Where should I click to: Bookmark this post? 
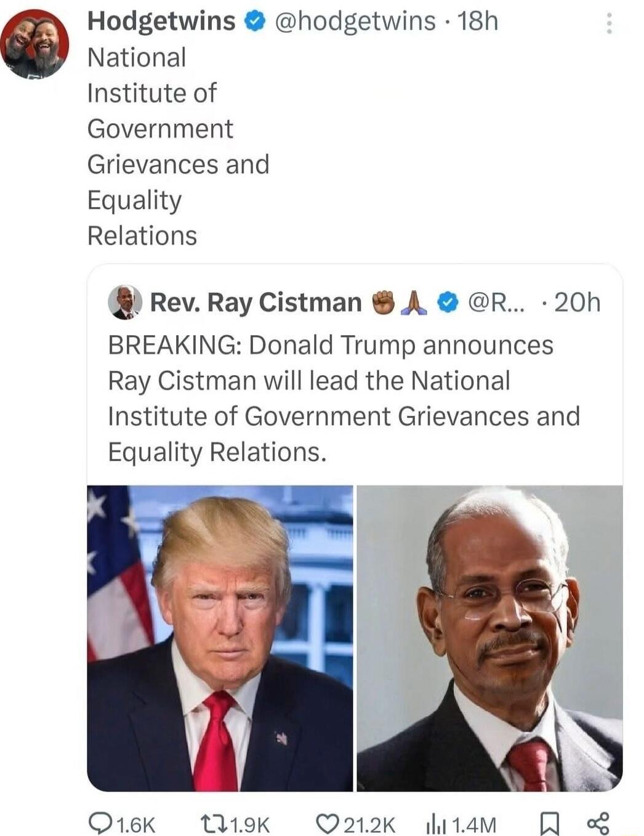point(547,824)
